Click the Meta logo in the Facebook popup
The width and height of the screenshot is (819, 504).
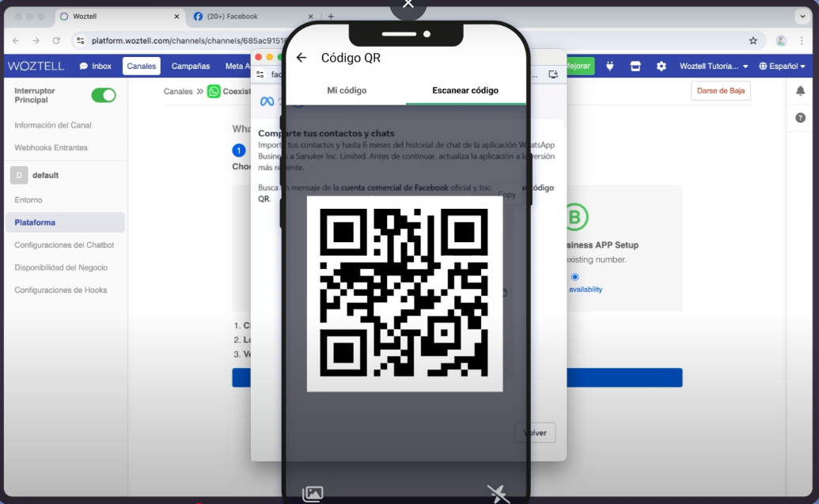point(267,101)
